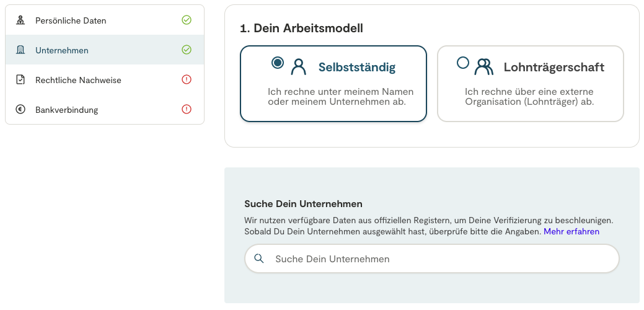Click the two-person icon in Lohnträgerschaft card
This screenshot has width=644, height=310.
click(483, 66)
